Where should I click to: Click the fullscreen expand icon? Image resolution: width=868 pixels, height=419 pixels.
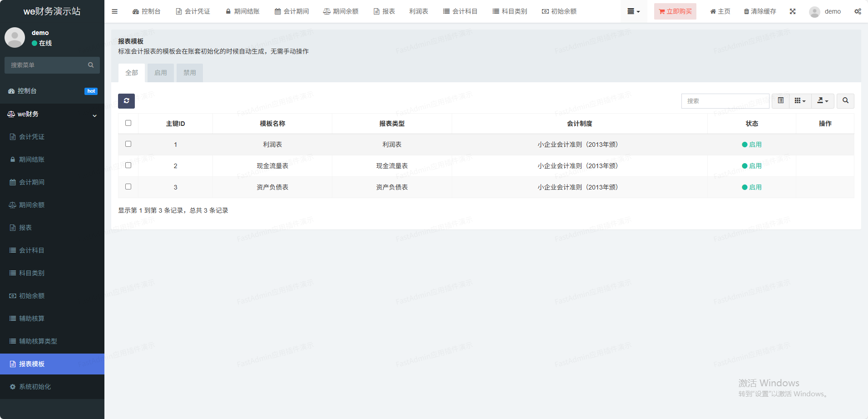coord(792,11)
